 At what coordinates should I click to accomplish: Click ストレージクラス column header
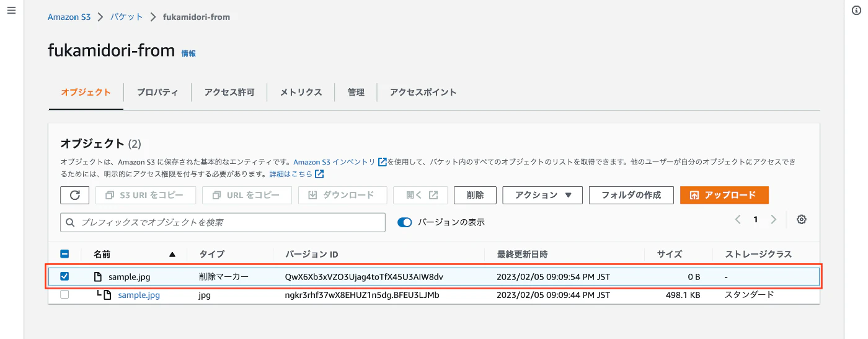[x=758, y=255]
